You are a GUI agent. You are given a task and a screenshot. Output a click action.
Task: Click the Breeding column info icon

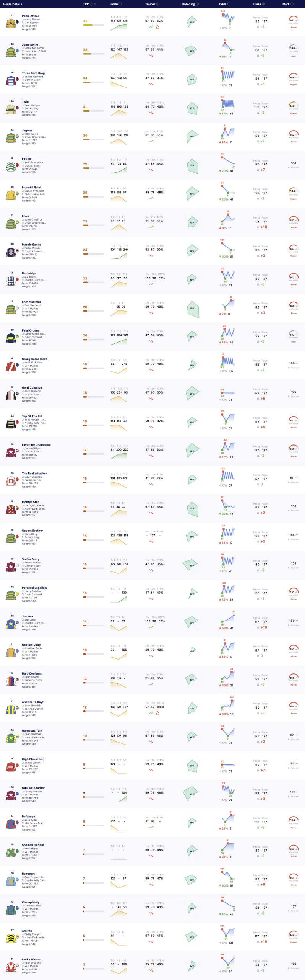tap(198, 4)
